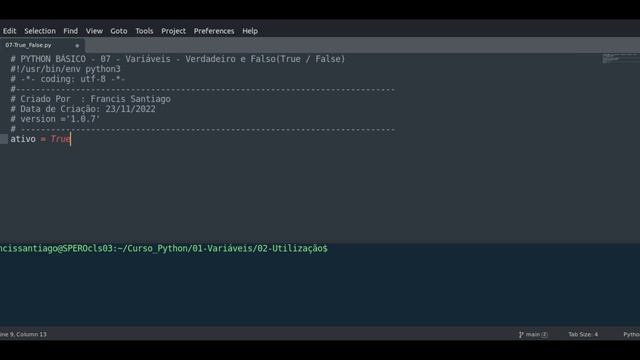Click the version ='1.0.7' comment line
640x360 pixels.
55,119
